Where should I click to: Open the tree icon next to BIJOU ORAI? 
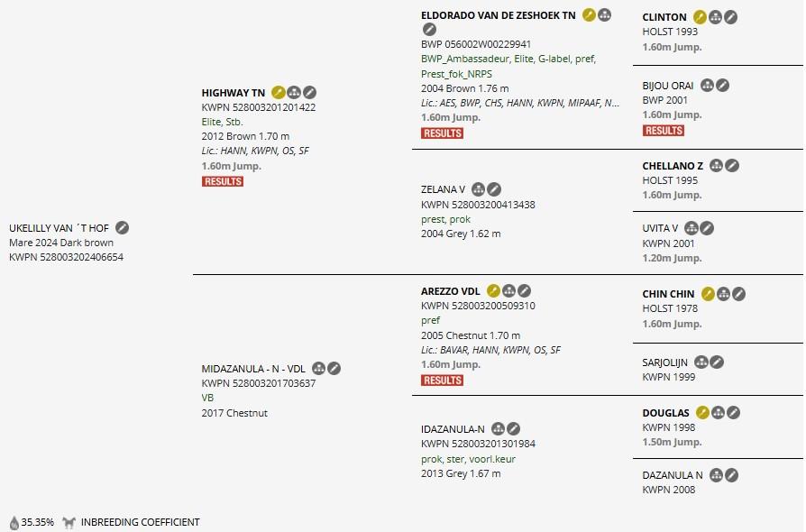tap(708, 86)
